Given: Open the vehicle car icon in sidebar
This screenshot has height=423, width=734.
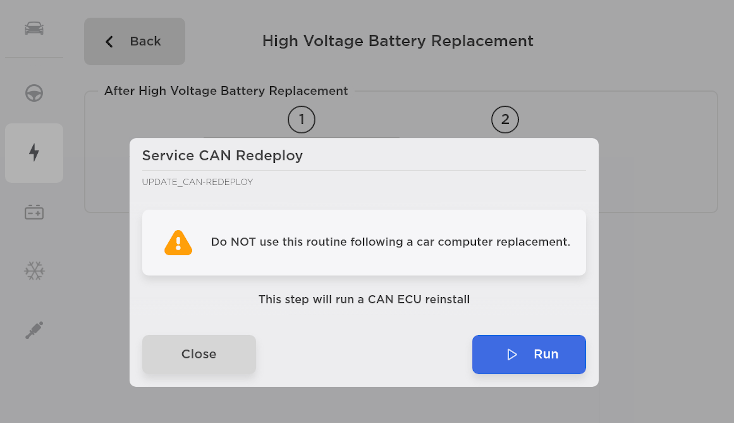Looking at the screenshot, I should click(34, 27).
